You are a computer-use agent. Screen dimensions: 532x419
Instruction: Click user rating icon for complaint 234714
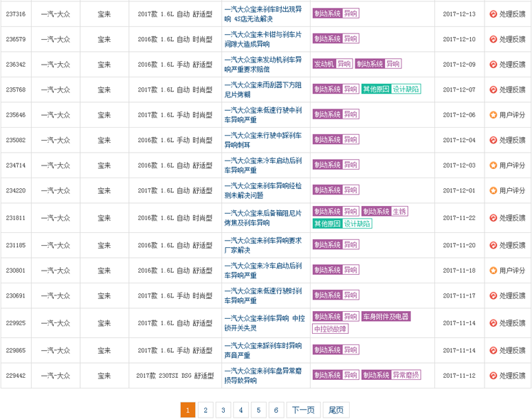click(493, 165)
